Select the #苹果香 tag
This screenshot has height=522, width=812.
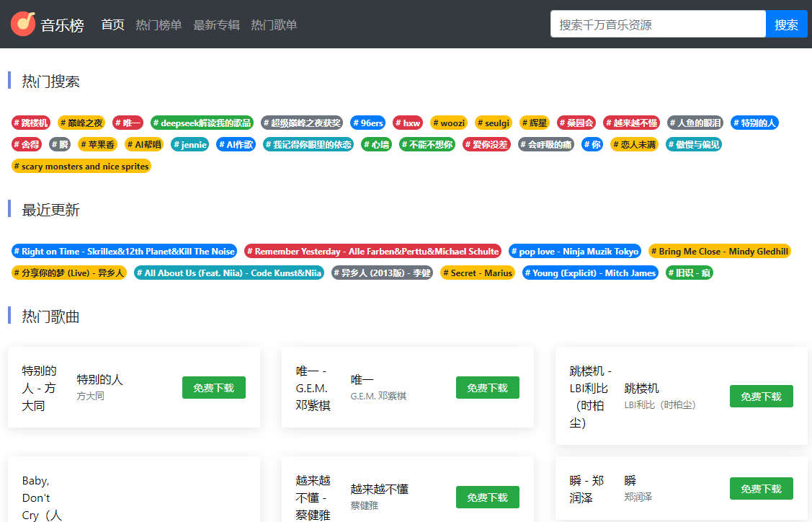tap(97, 145)
